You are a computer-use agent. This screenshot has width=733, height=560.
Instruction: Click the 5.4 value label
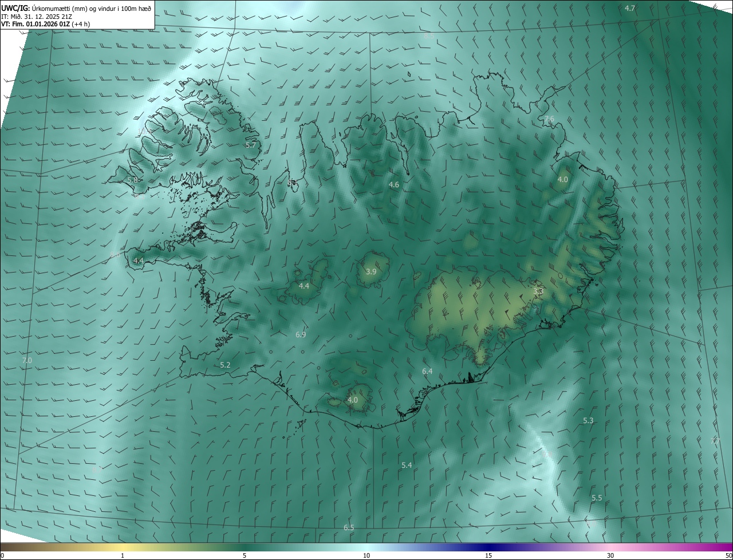[407, 465]
